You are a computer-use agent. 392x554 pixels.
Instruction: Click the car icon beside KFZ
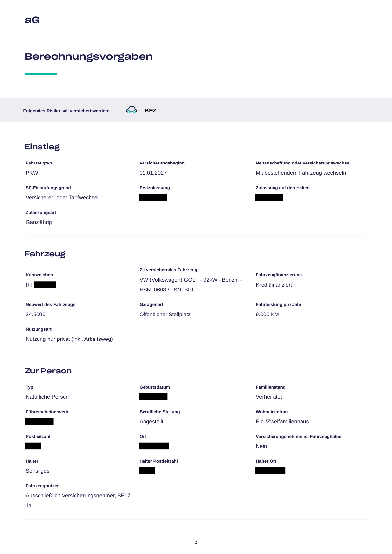131,110
